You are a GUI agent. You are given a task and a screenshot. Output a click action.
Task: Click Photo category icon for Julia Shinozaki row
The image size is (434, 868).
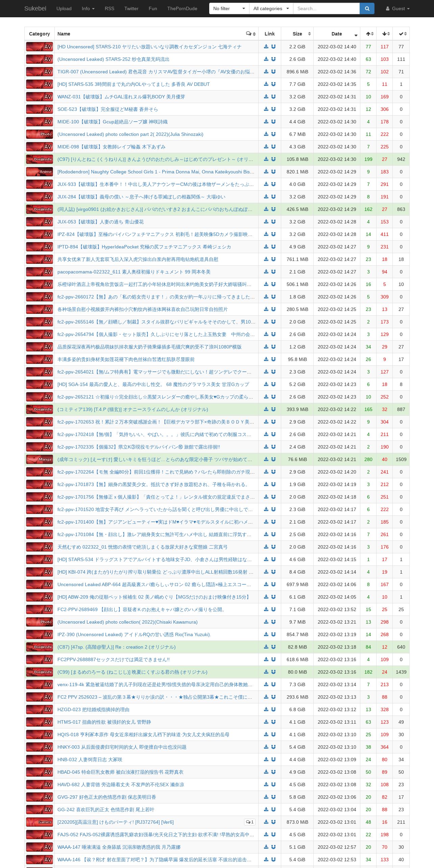(x=40, y=134)
